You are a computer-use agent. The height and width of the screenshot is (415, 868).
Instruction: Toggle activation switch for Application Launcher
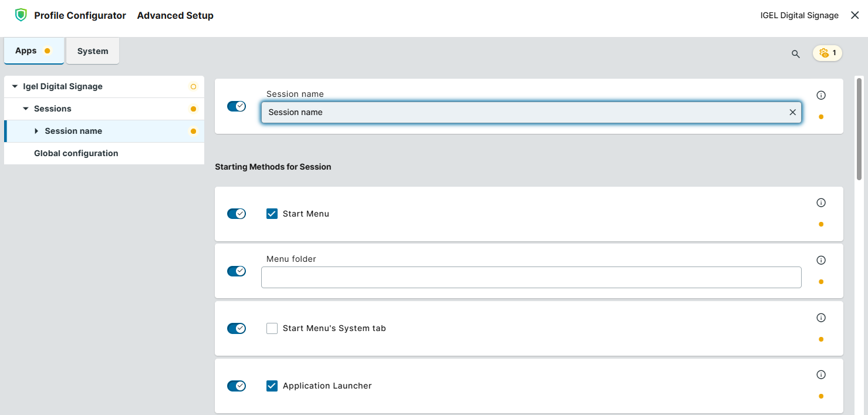(237, 386)
